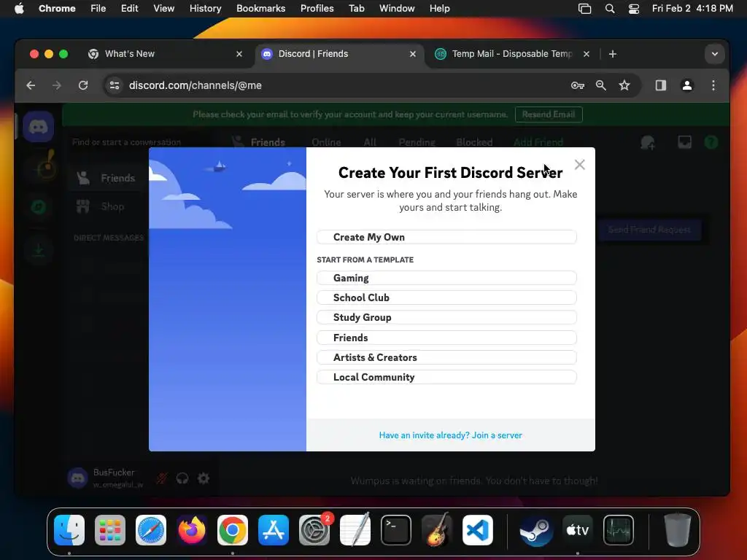Open GarageBand from the dock
Image resolution: width=747 pixels, height=560 pixels.
pyautogui.click(x=437, y=530)
